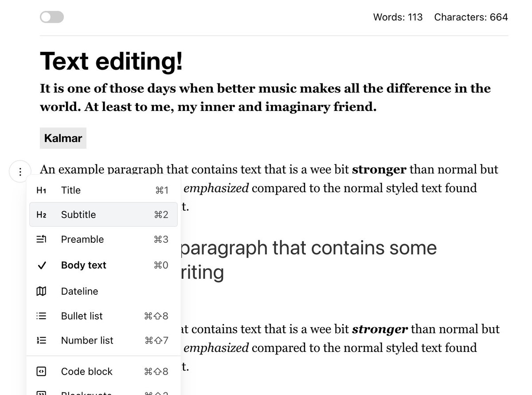Click the bold 'stronger' word in first paragraph
Viewport: 532px width, 395px height.
[379, 170]
